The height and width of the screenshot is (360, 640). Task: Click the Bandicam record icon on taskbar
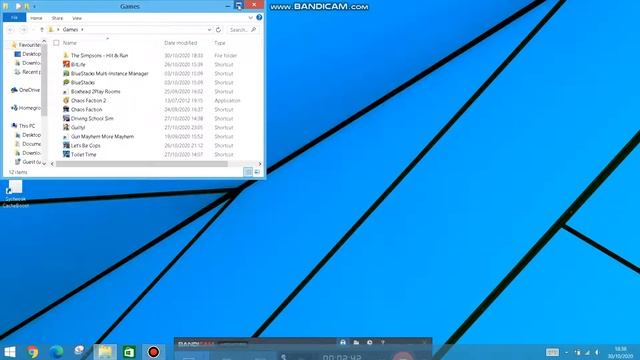(153, 352)
